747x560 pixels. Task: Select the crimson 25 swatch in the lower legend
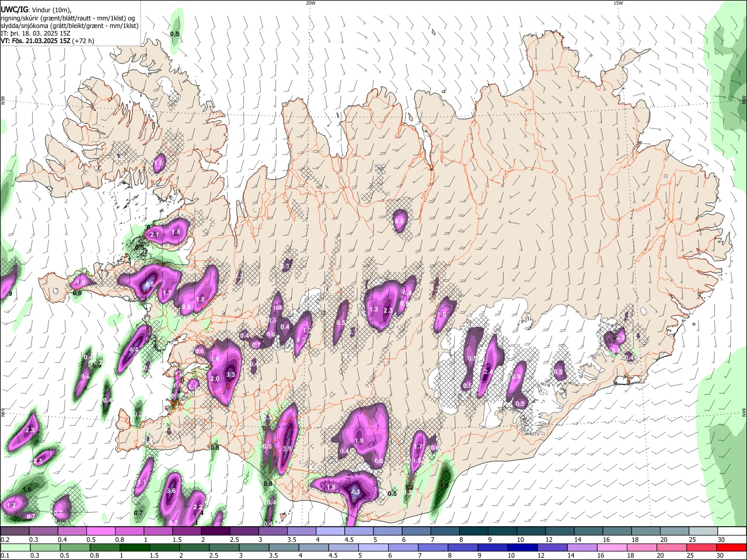pos(703,548)
